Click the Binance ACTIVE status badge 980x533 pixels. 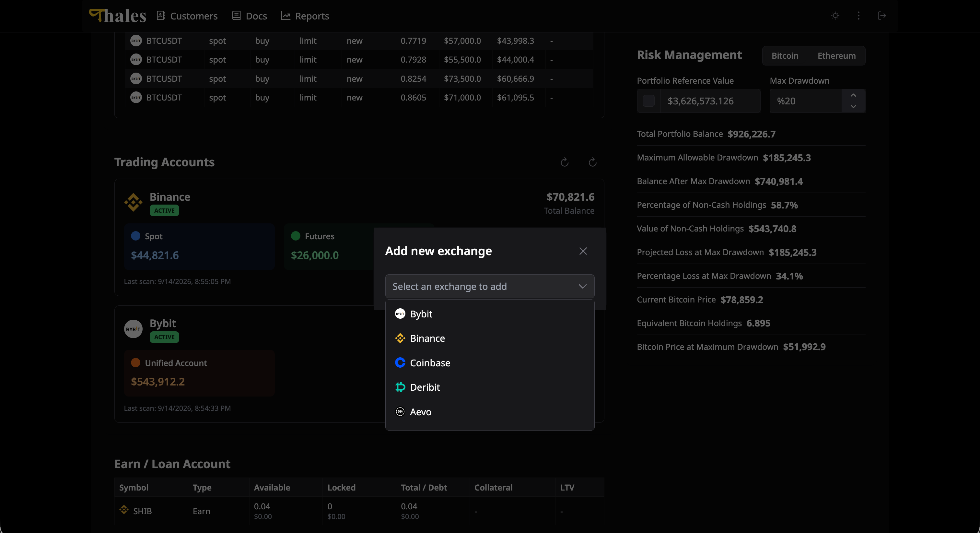[x=164, y=210]
